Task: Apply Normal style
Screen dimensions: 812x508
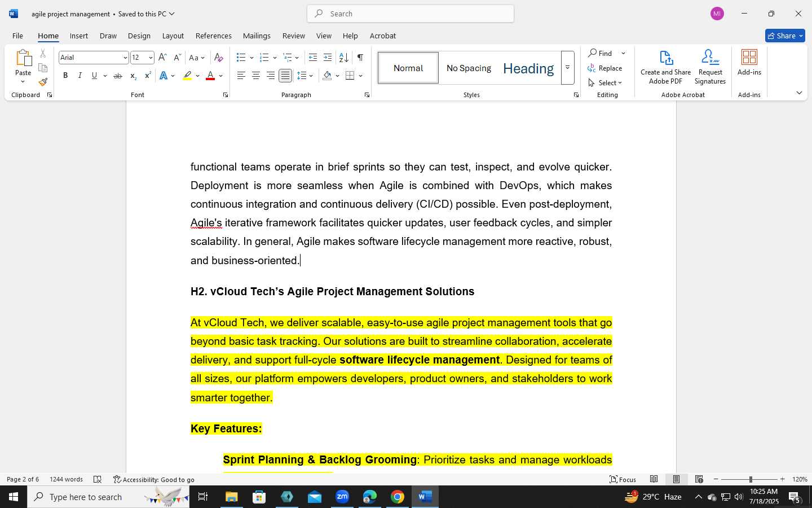Action: [x=408, y=68]
